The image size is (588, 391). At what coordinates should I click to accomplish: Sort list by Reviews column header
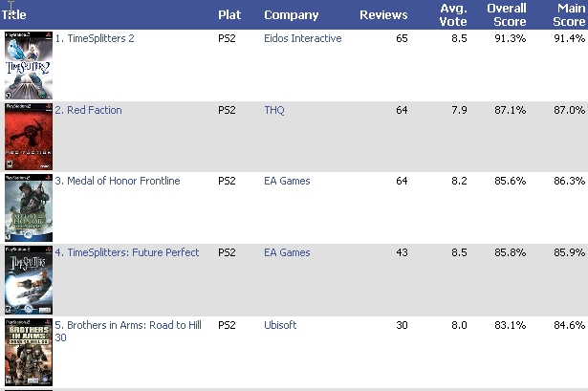pyautogui.click(x=383, y=15)
